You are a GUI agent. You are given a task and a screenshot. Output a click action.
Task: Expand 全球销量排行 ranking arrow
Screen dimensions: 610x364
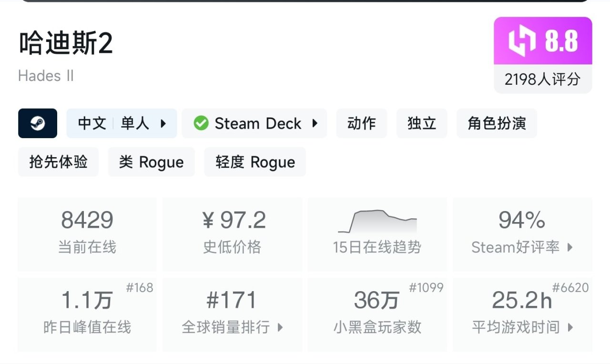tap(280, 327)
